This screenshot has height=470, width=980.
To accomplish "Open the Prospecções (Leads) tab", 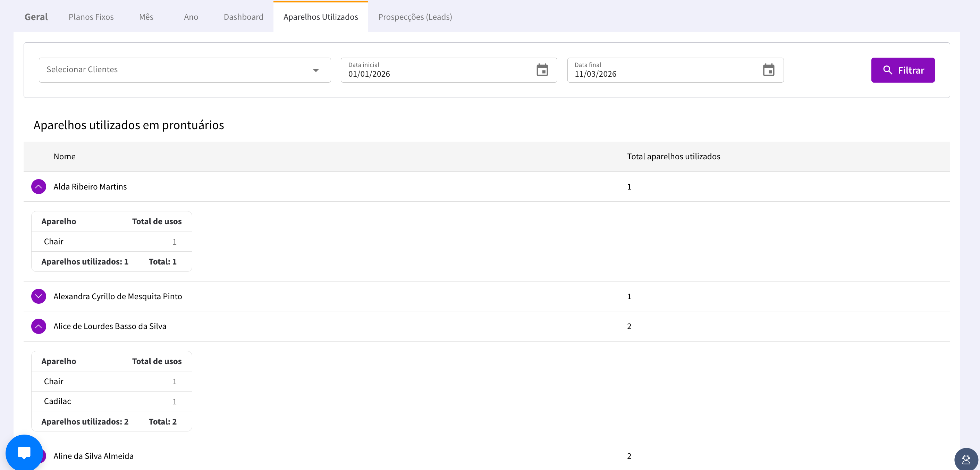I will [x=415, y=17].
